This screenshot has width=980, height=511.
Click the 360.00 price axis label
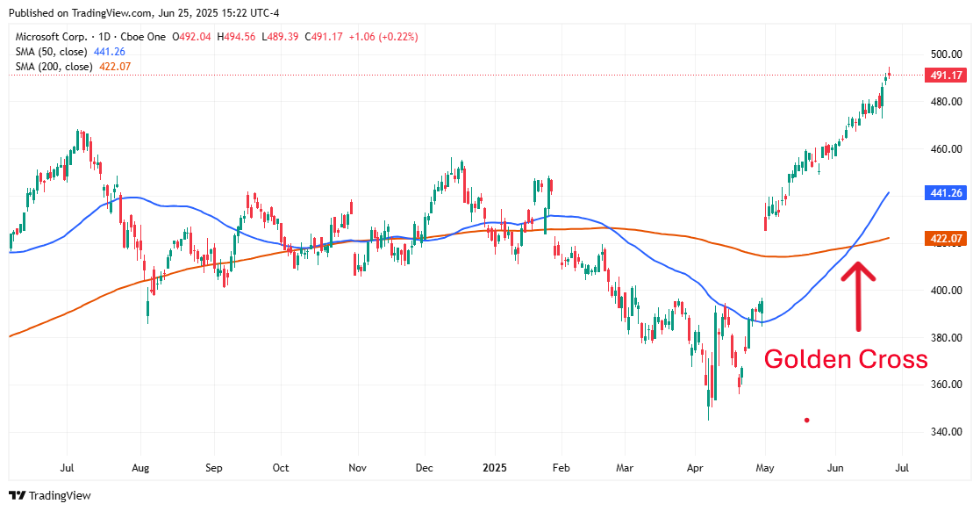947,385
